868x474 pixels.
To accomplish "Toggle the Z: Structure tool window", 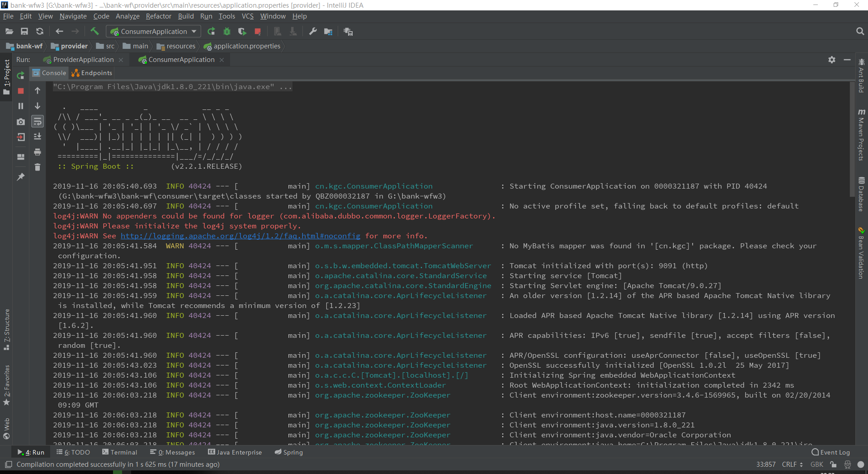I will [6, 329].
